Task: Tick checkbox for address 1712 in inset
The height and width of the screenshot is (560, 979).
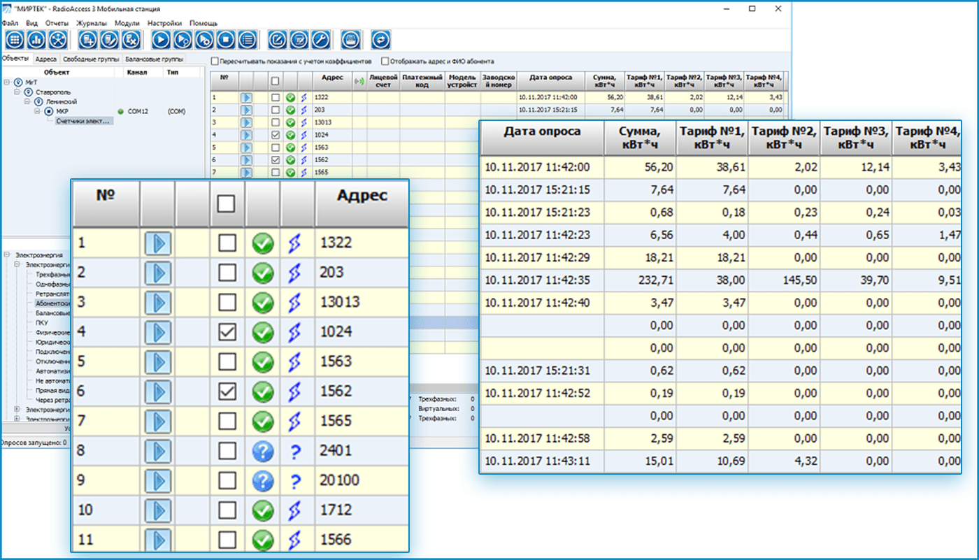Action: [x=227, y=510]
